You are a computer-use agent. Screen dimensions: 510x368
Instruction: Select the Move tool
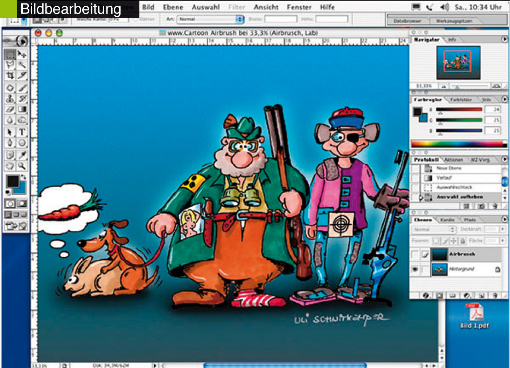coord(22,54)
